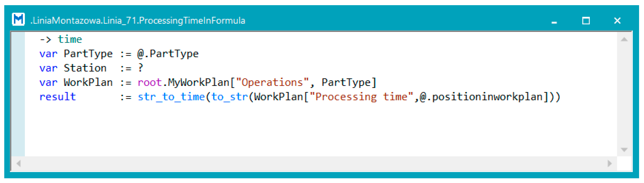This screenshot has height=183, width=644.
Task: Click the vertical scrollbar up arrow
Action: click(x=624, y=39)
